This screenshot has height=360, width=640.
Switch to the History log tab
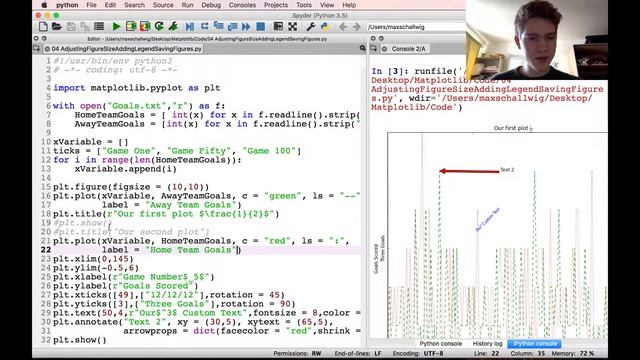tap(487, 344)
